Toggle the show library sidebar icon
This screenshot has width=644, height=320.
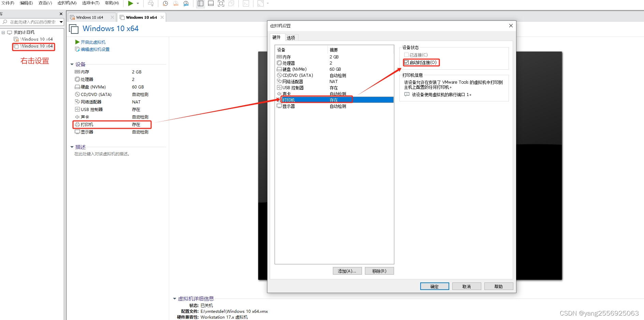point(201,3)
